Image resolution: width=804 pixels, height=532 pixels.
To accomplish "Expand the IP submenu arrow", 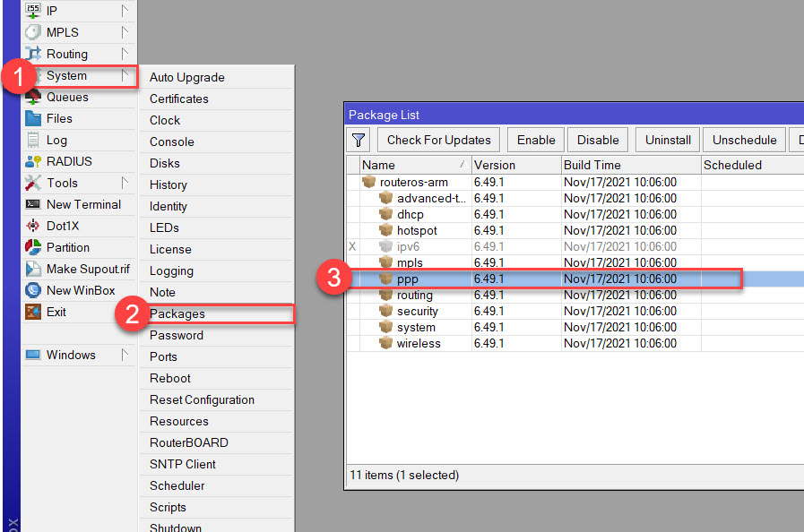I will (x=125, y=10).
